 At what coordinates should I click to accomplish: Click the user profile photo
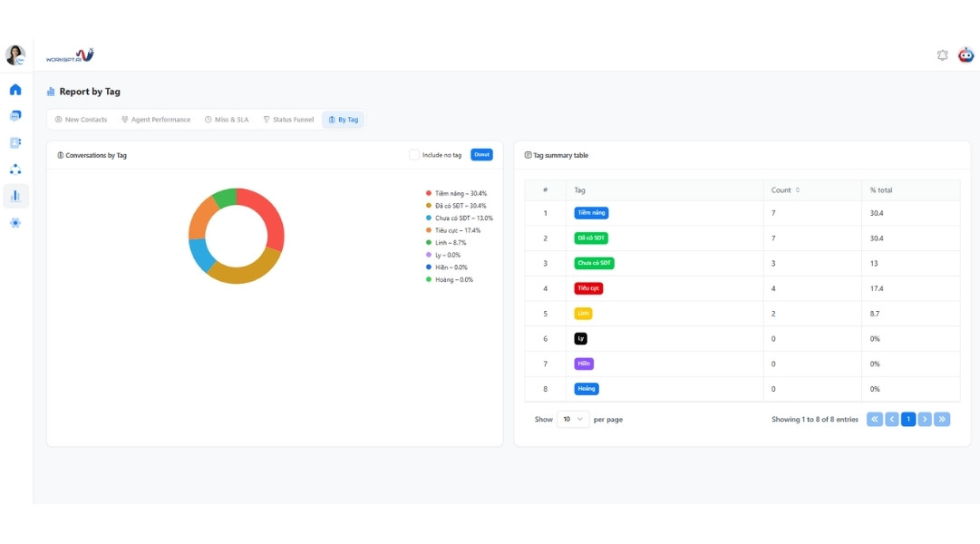tap(15, 55)
